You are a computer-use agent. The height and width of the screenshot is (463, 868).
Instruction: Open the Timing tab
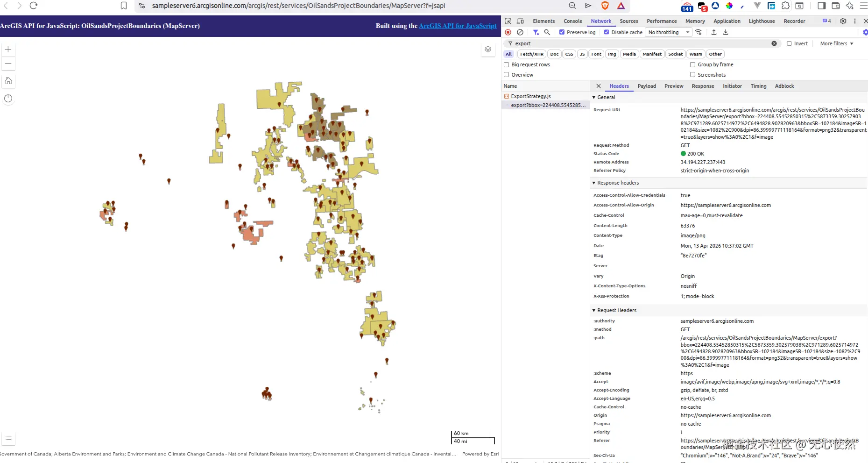758,86
